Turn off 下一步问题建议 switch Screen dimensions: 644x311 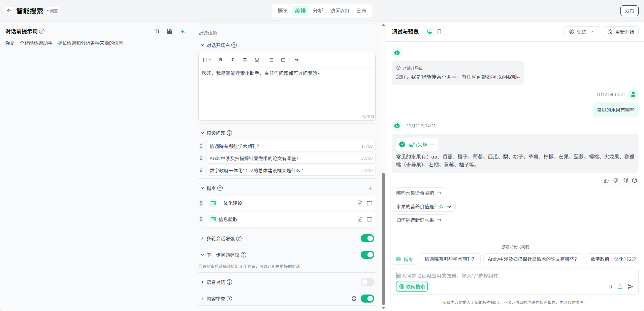coord(367,255)
